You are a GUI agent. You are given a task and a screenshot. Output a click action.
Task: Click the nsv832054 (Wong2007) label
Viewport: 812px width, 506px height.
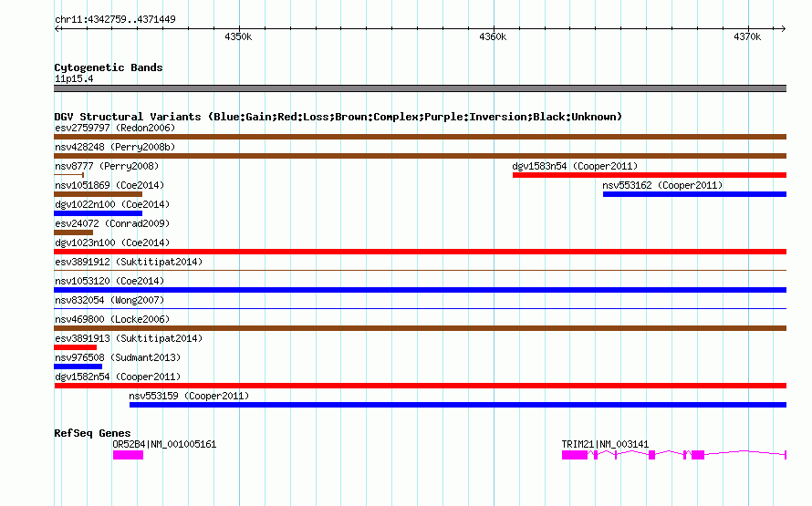click(109, 300)
